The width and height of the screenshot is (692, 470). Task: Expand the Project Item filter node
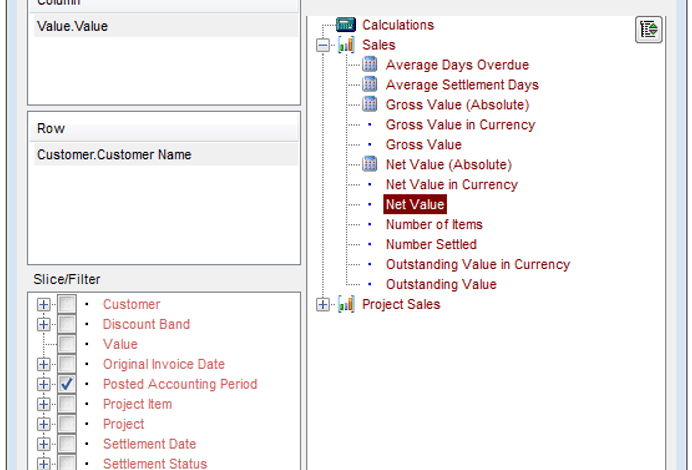43,404
